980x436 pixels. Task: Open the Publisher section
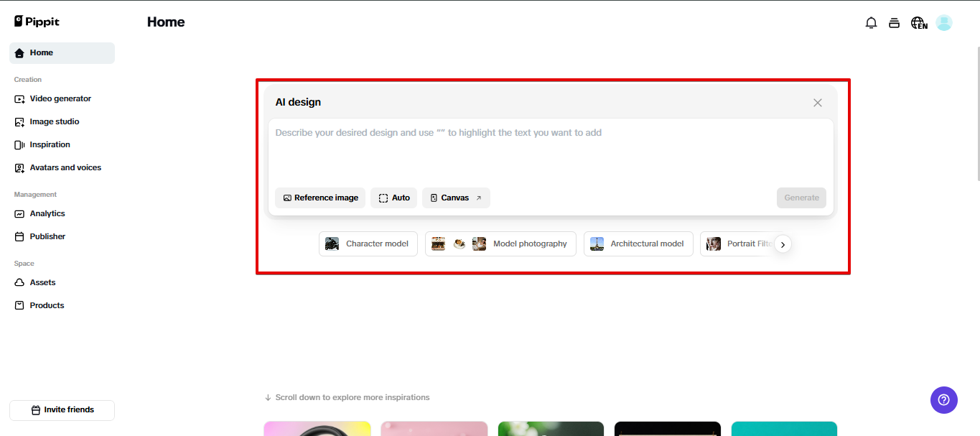pyautogui.click(x=47, y=236)
